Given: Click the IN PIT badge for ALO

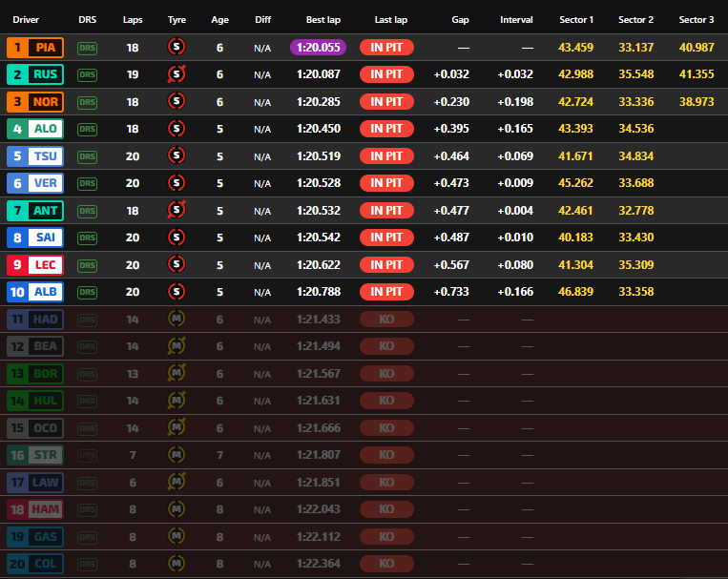Looking at the screenshot, I should click(386, 129).
